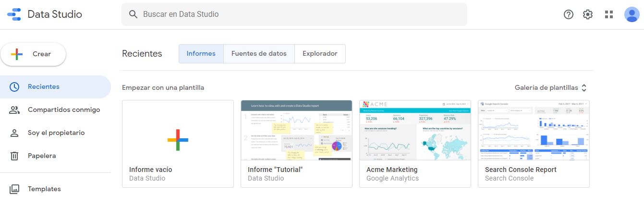
Task: Click the Compartidos conmigo people icon
Action: click(x=14, y=110)
